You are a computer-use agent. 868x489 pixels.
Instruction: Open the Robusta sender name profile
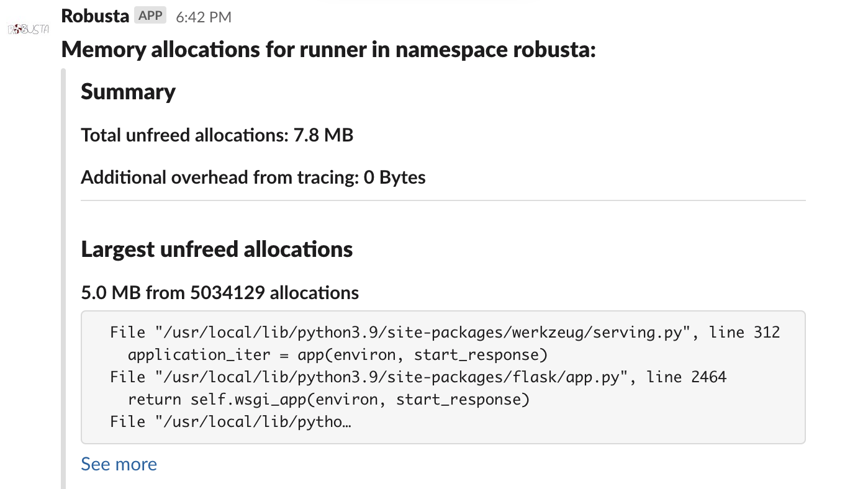coord(95,16)
